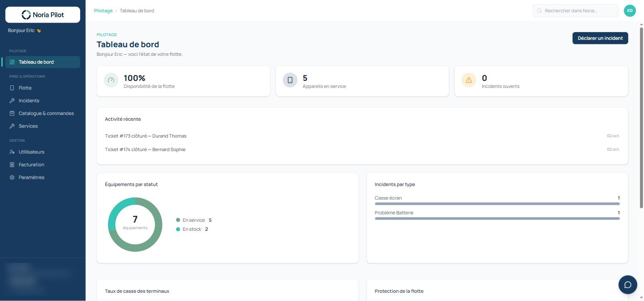
Task: Click the Utilisateurs people icon
Action: [x=12, y=152]
